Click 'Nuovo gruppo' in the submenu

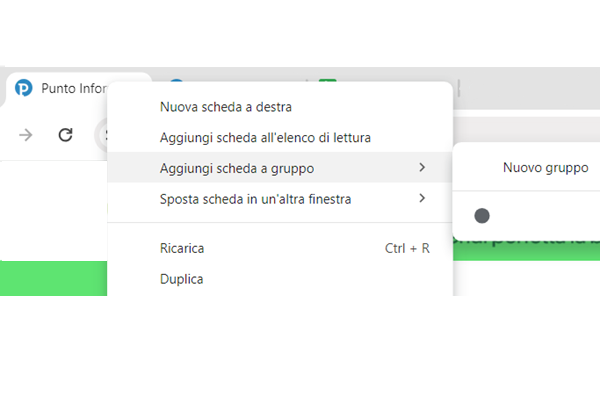545,168
